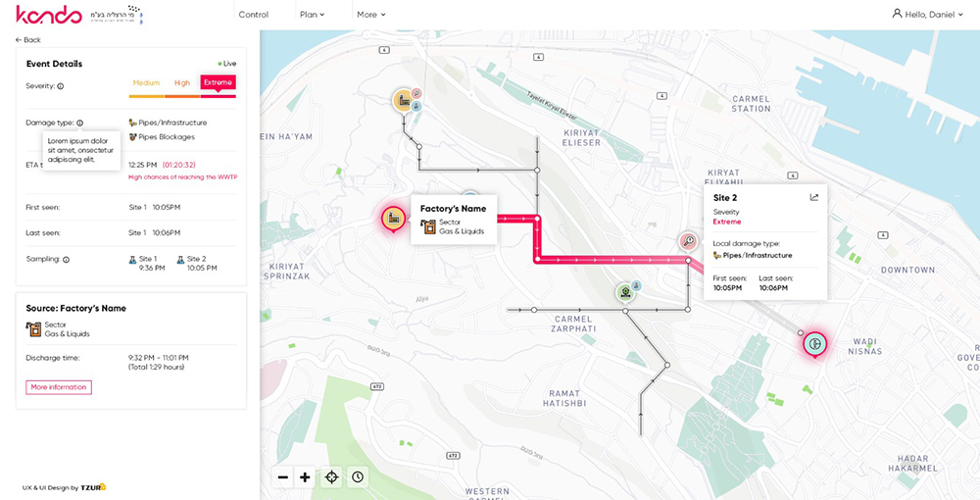Click the More information button
The image size is (980, 500).
coord(59,387)
